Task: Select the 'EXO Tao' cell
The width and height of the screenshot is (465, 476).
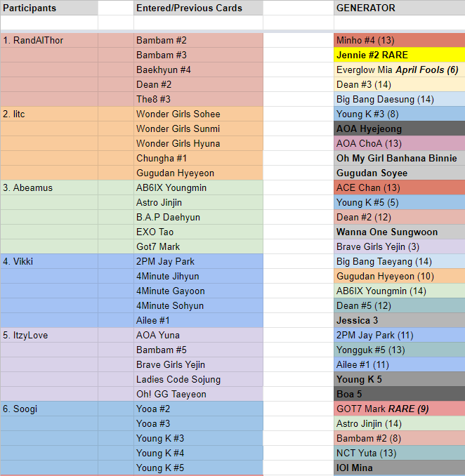Action: point(198,232)
